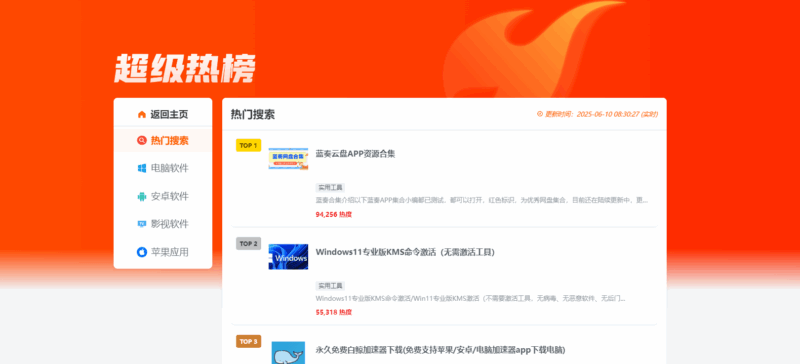Open the 安卓软件 category
Screen dimensions: 800x364
click(x=163, y=196)
